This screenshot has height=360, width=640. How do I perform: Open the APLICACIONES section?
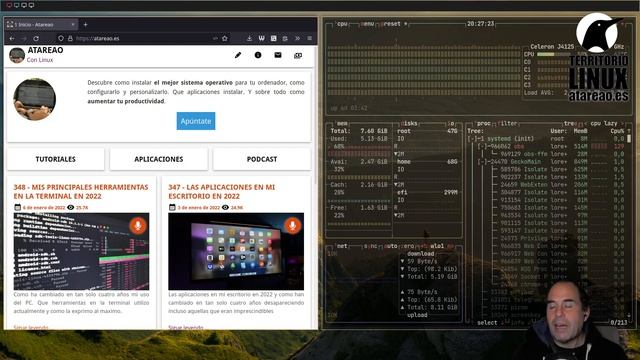point(159,159)
